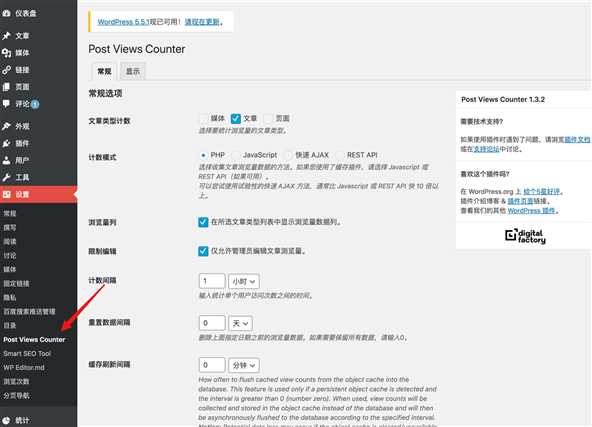Open the 支持论坛 link
Screen dimensions: 592x427
486,149
